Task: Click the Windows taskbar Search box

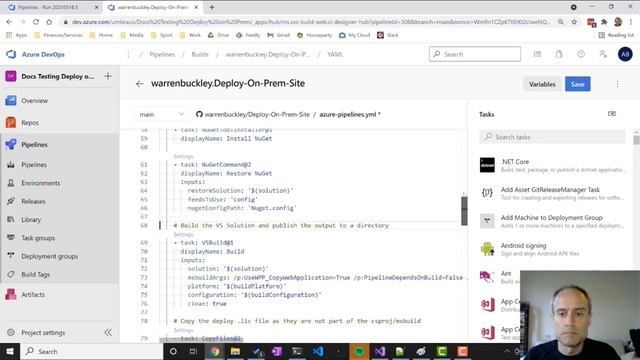Action: (92, 351)
